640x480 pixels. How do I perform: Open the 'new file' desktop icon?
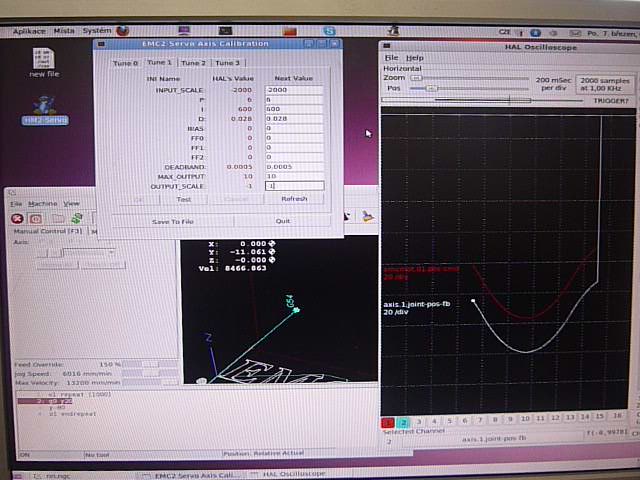click(x=43, y=57)
